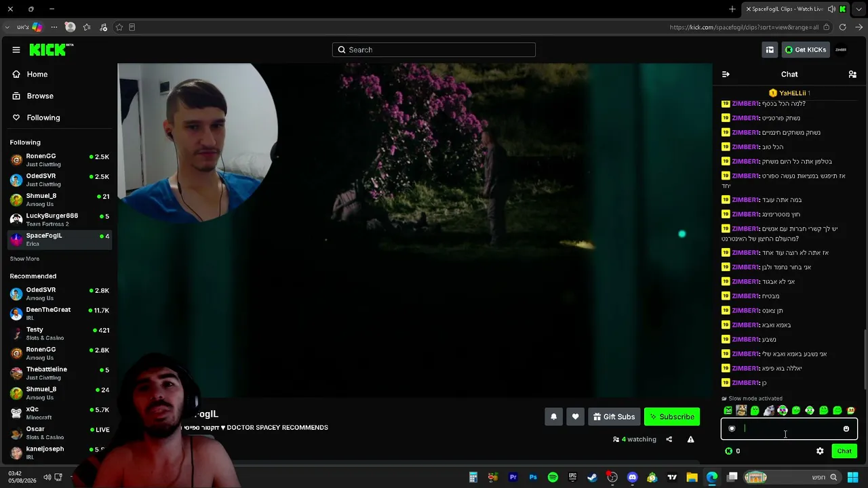Click the chat message input field

[789, 428]
